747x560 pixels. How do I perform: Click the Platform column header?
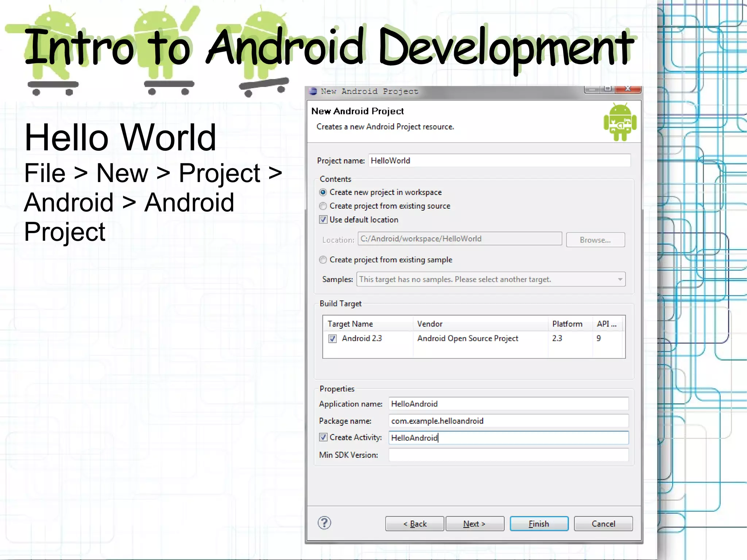(570, 324)
